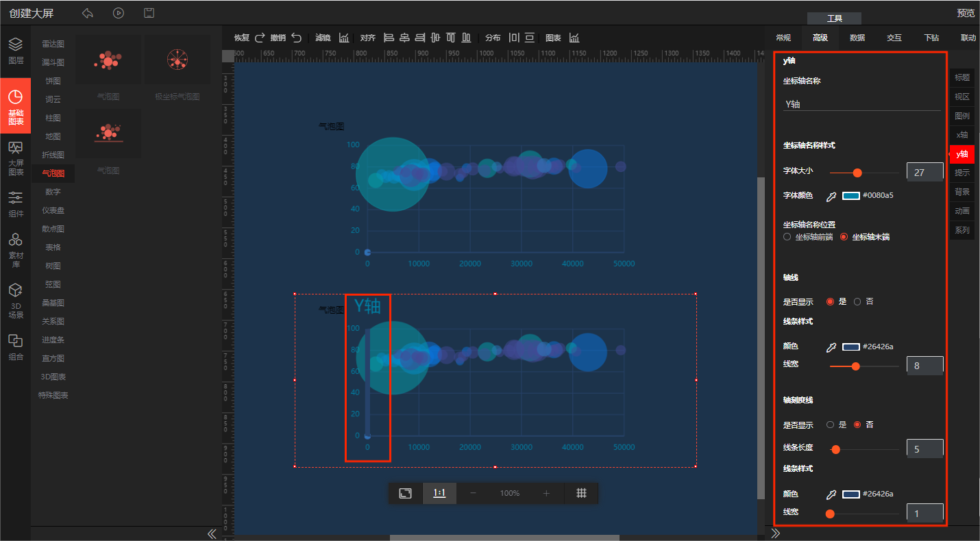Click the align left edges icon
Image resolution: width=980 pixels, height=541 pixels.
389,38
